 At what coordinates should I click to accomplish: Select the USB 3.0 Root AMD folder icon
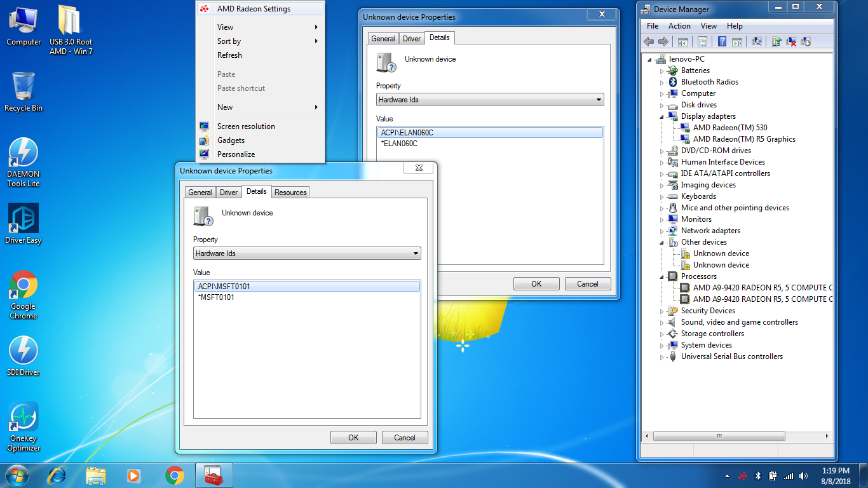(x=71, y=30)
